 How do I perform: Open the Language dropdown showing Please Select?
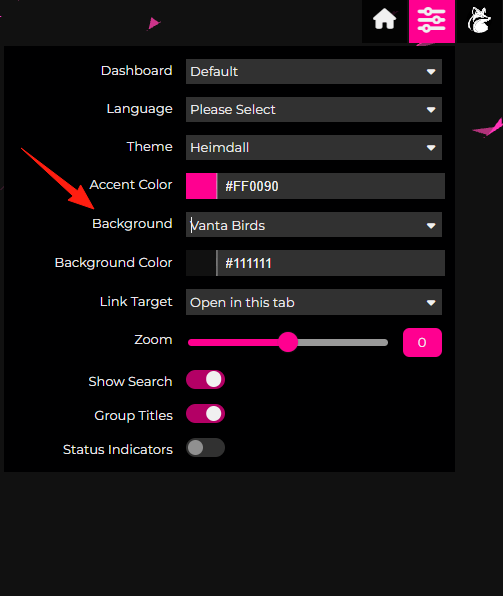(314, 109)
